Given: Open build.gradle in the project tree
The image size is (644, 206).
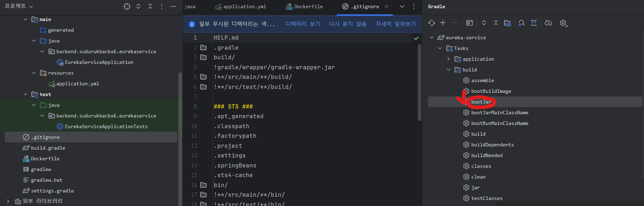Looking at the screenshot, I should point(48,148).
